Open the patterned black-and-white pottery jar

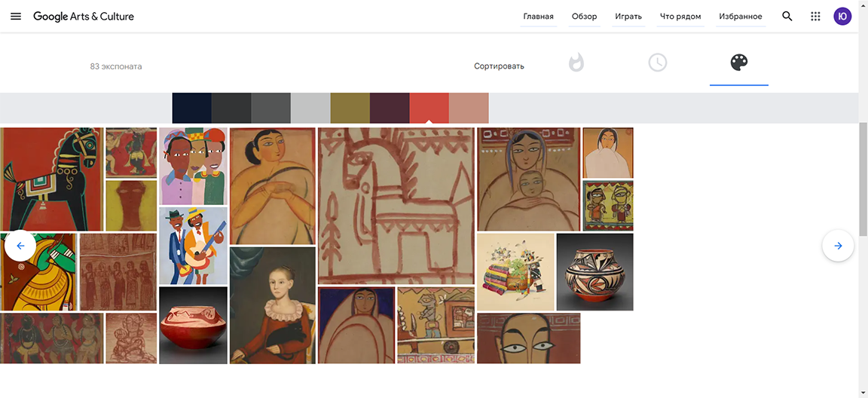click(594, 272)
